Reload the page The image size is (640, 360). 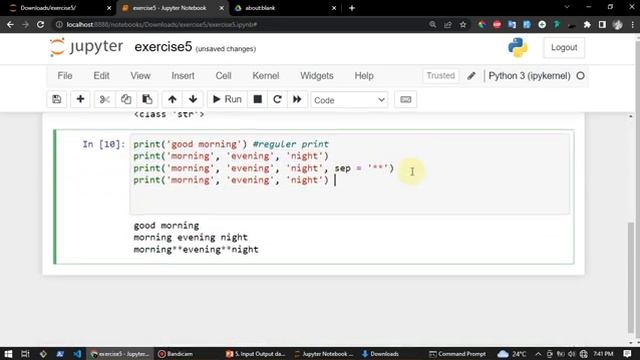pos(40,24)
